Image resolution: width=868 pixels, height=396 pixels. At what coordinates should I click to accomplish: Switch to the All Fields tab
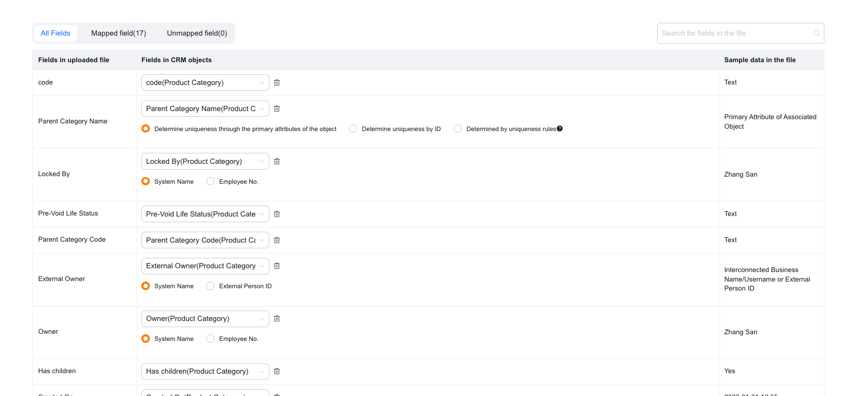tap(55, 33)
